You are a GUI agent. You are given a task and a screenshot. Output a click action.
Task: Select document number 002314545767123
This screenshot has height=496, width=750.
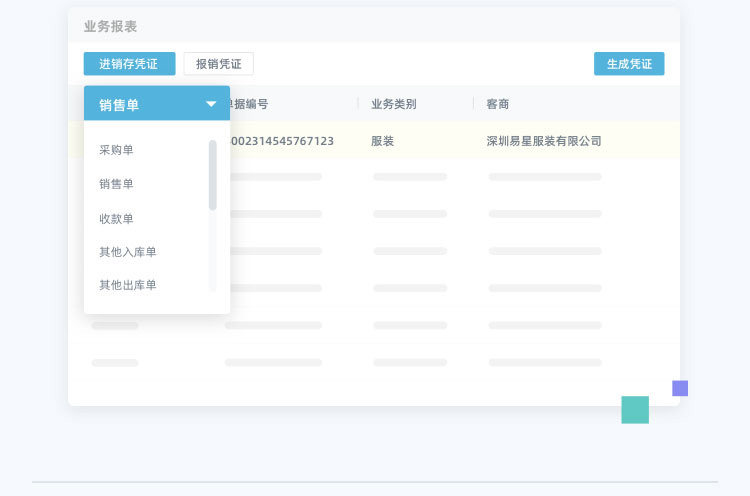282,141
